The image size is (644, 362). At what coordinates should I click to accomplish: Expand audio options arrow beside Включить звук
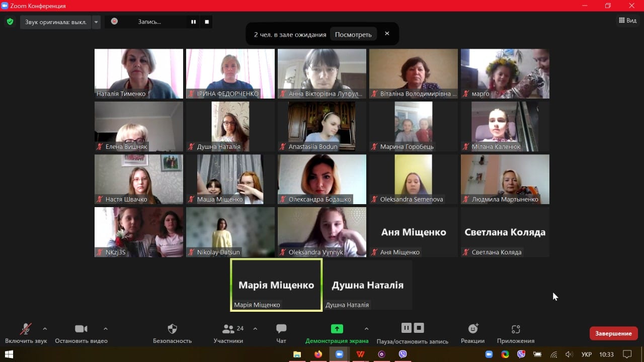[45, 329]
